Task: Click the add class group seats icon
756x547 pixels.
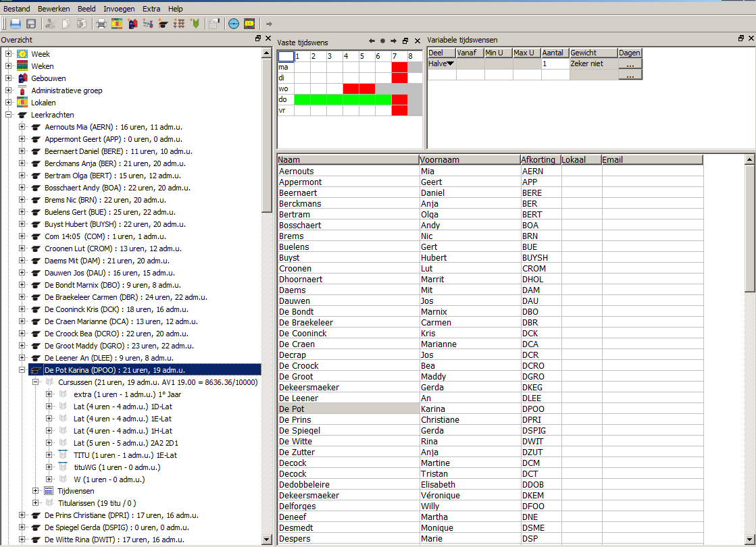Action: tap(179, 24)
